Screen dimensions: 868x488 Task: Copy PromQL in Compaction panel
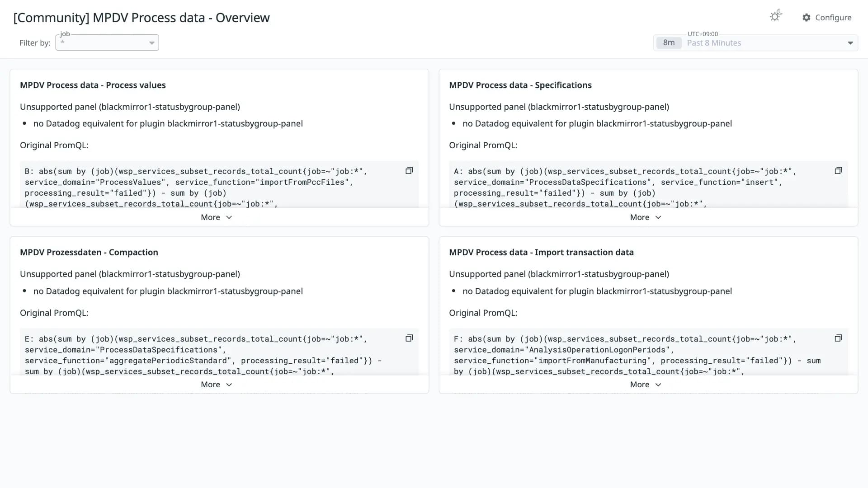pos(409,338)
